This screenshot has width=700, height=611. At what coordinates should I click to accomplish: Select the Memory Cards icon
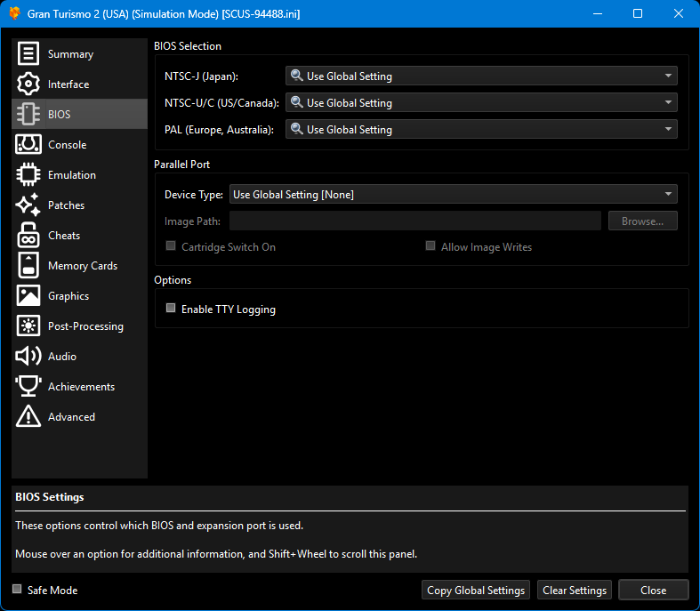(28, 266)
